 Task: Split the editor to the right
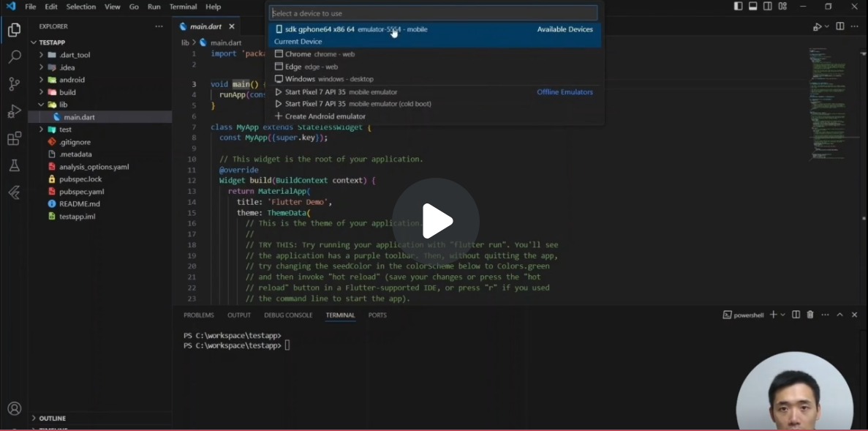(x=839, y=26)
